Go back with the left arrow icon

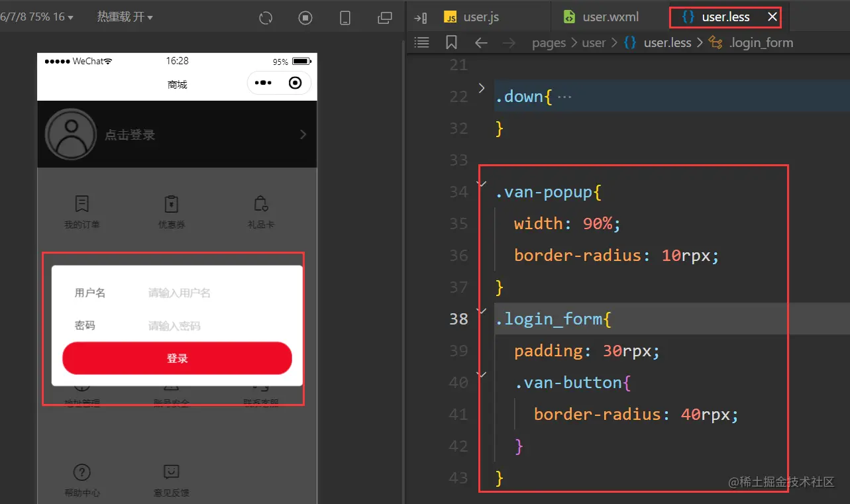point(482,43)
